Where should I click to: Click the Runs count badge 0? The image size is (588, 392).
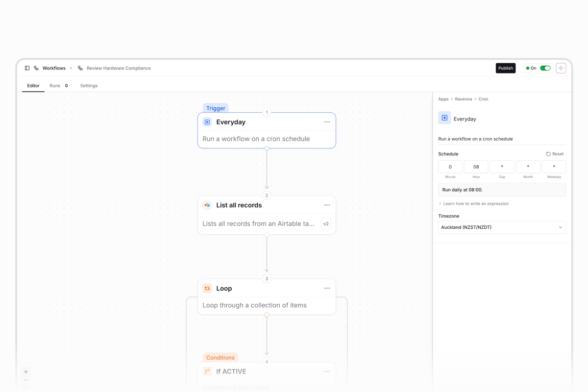click(x=67, y=86)
